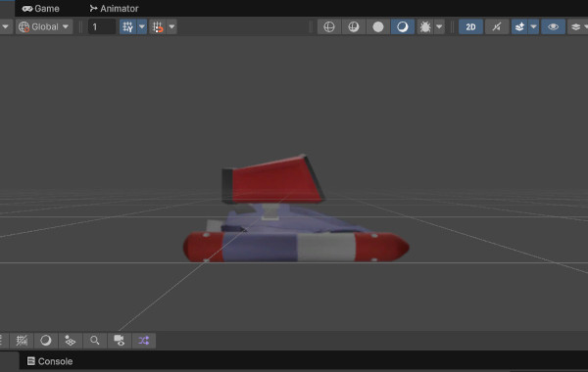Expand the grid snapping options arrow

[142, 27]
